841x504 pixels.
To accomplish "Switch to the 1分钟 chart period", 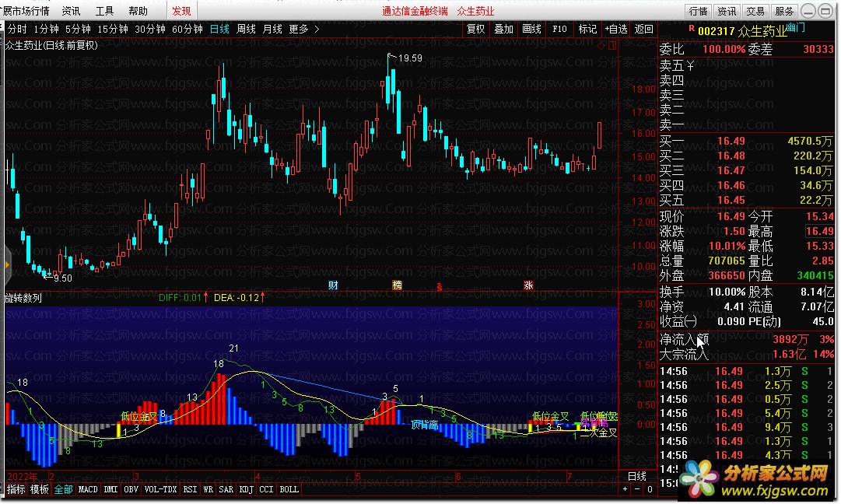I will (x=46, y=29).
